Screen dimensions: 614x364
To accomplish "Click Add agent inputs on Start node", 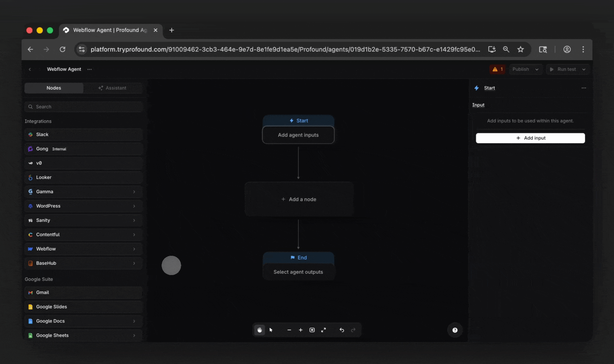I will click(x=298, y=135).
